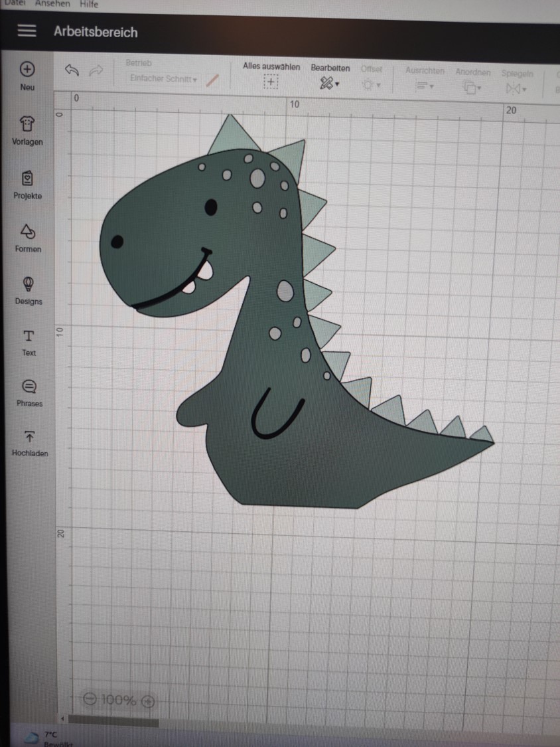Open the Designs lightbulb panel

28,284
